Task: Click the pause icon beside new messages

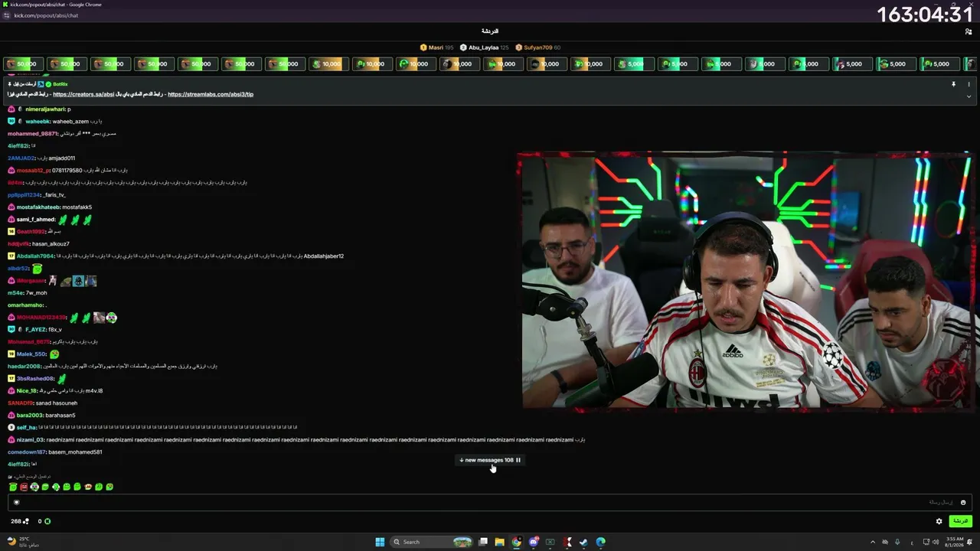Action: (518, 460)
